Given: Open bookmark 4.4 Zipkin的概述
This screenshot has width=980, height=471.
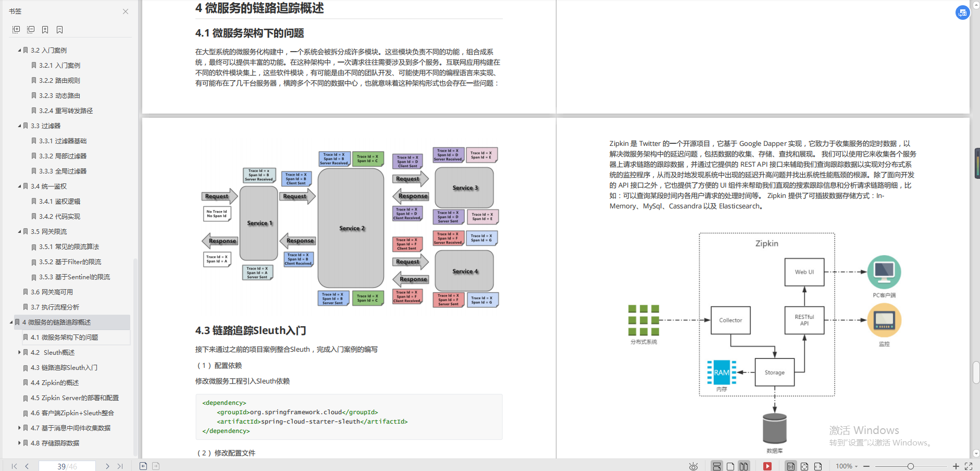Looking at the screenshot, I should 55,383.
